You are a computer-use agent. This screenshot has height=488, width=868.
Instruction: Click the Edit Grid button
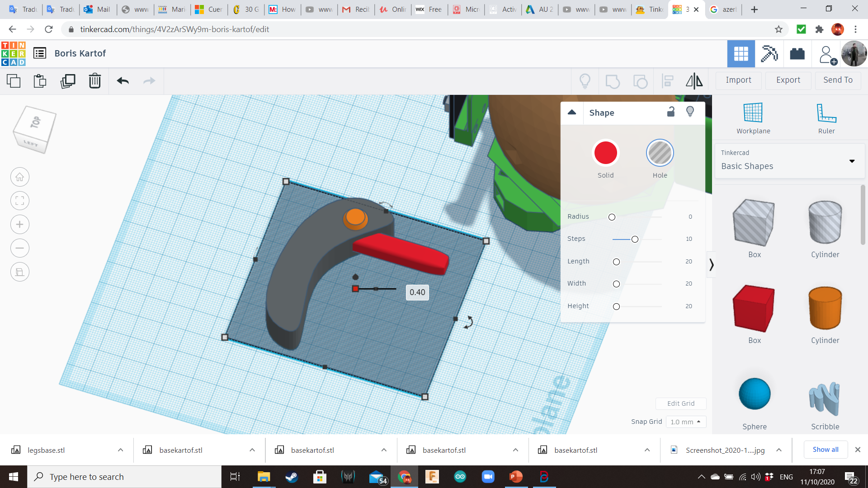click(x=680, y=404)
